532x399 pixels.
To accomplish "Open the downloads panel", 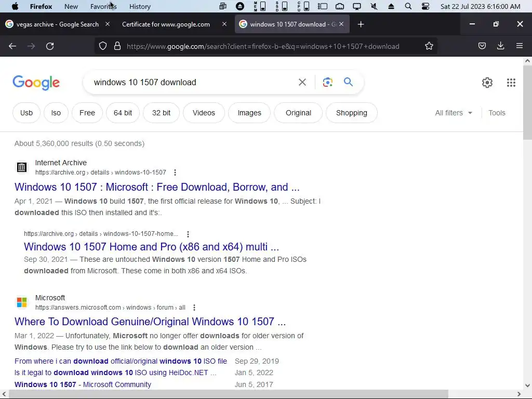I will coord(500,46).
